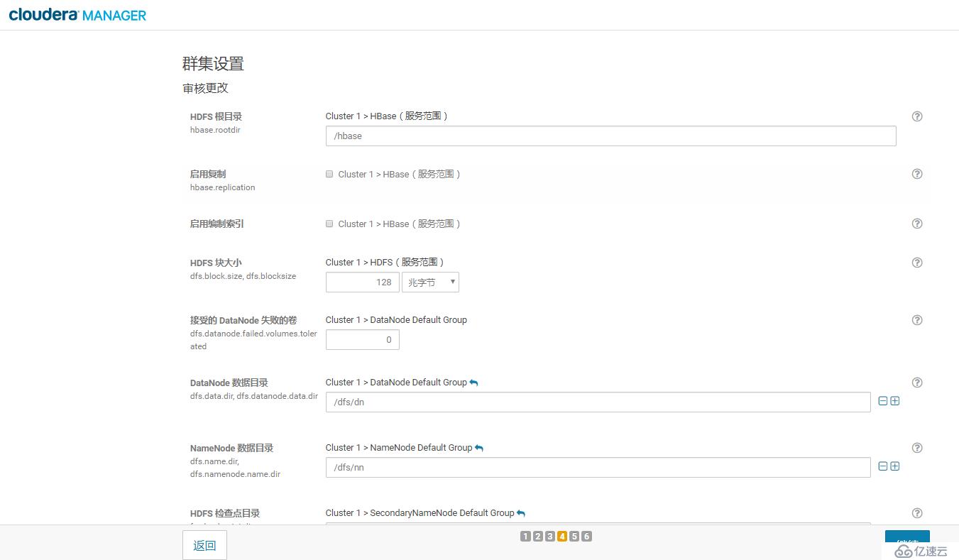This screenshot has height=560, width=959.
Task: Enable 启用编制索引 checkbox for HBase
Action: [x=329, y=224]
